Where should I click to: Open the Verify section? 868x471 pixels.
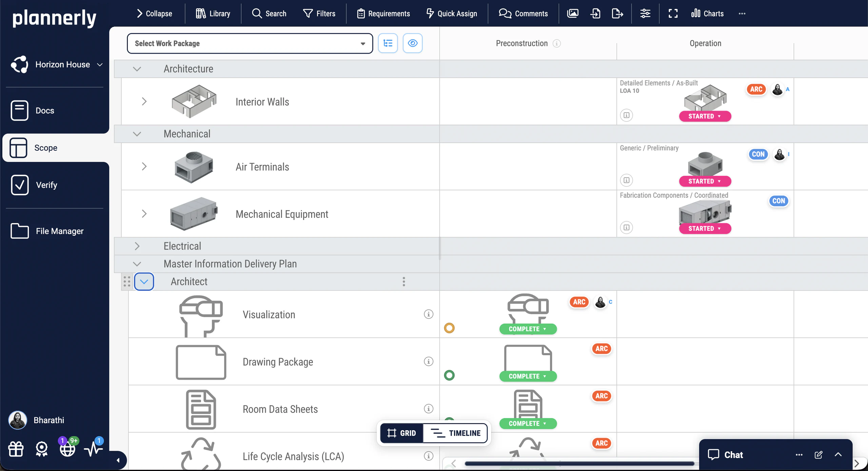click(x=34, y=185)
